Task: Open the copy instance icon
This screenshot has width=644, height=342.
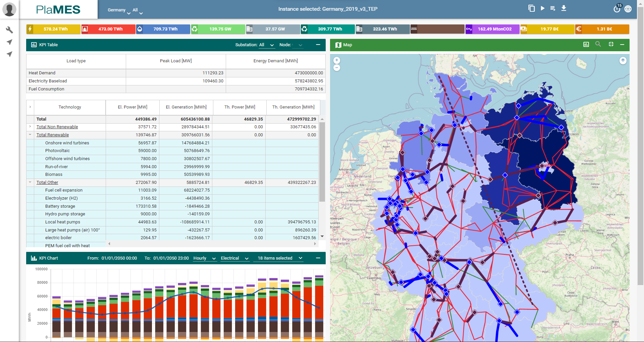Action: pyautogui.click(x=531, y=8)
